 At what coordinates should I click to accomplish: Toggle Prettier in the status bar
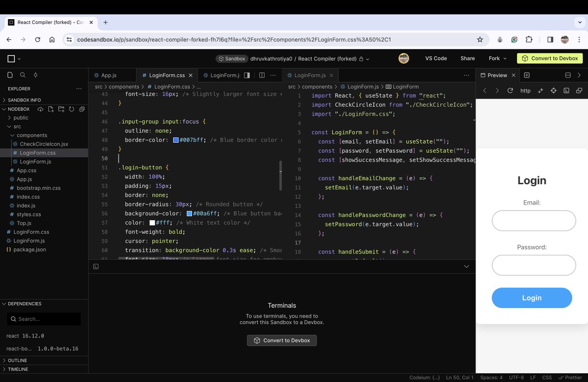tap(571, 378)
